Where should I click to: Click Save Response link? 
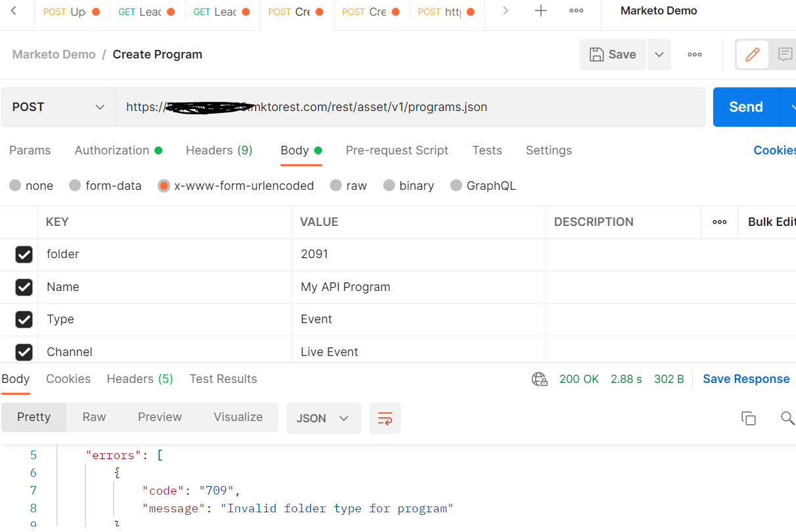click(x=746, y=379)
